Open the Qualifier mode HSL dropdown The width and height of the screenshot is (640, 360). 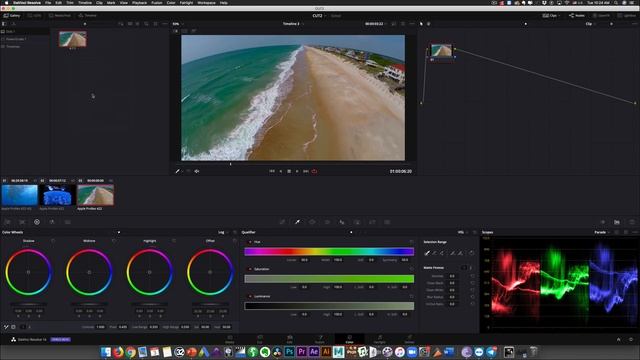click(x=462, y=232)
